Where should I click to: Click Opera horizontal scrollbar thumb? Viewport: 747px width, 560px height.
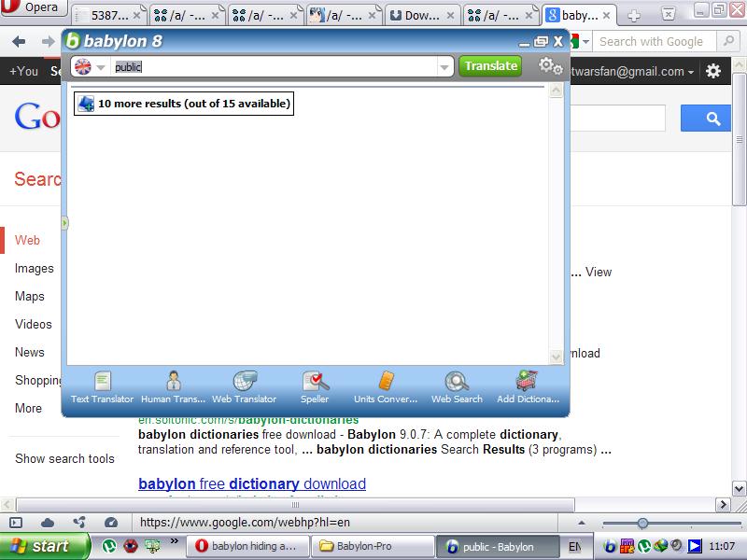point(295,505)
